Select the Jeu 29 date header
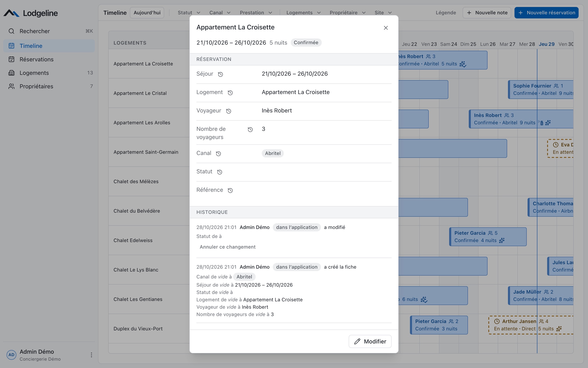The image size is (588, 368). pyautogui.click(x=547, y=44)
